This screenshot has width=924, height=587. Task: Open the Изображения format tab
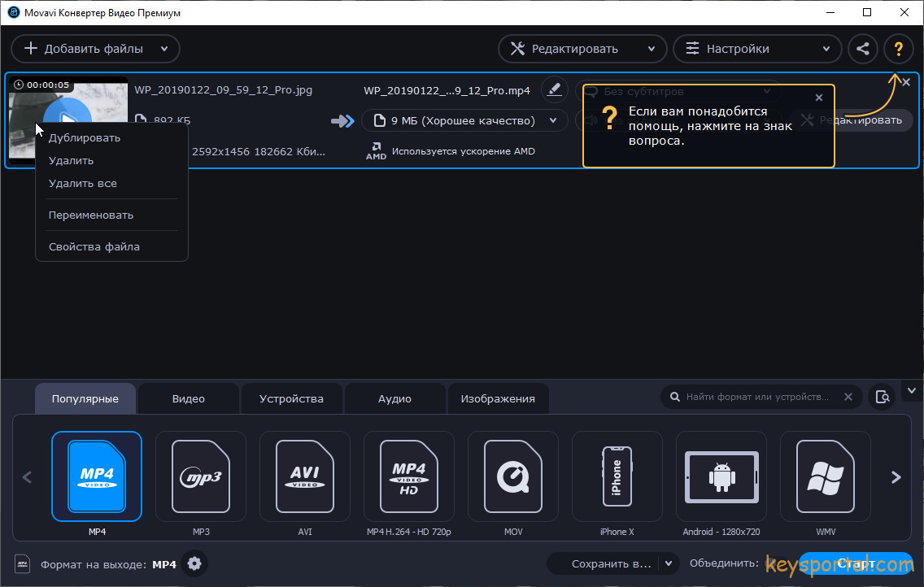[x=498, y=399]
